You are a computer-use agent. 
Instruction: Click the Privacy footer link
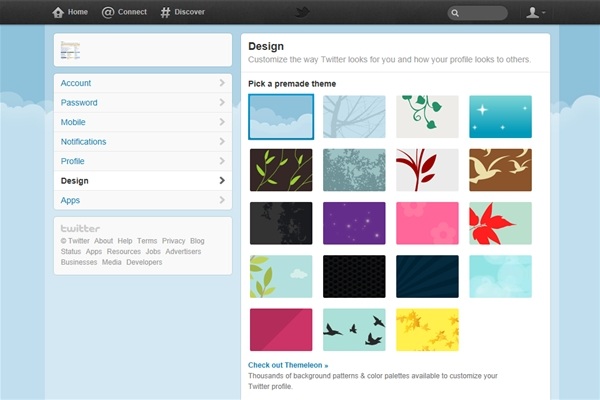tap(173, 241)
